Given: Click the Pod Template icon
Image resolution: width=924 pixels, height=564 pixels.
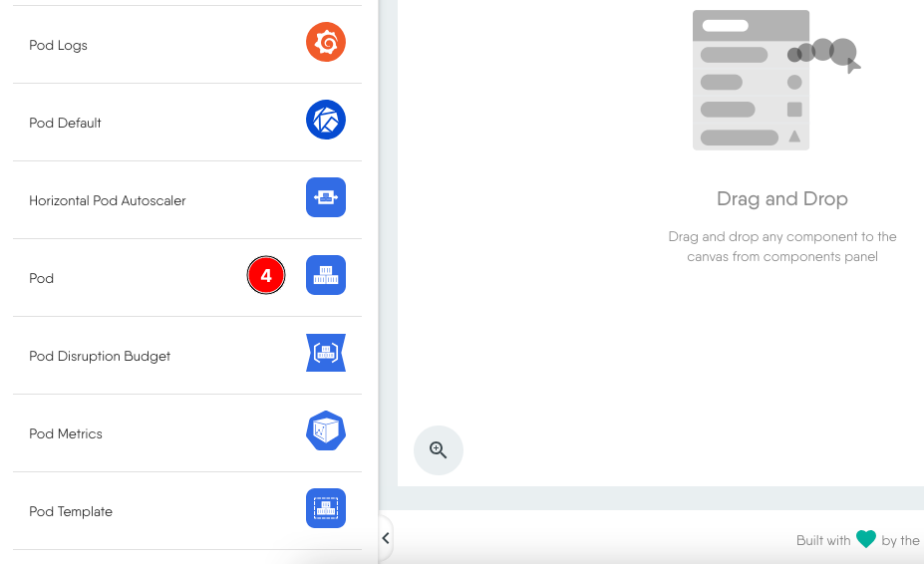Looking at the screenshot, I should coord(325,509).
